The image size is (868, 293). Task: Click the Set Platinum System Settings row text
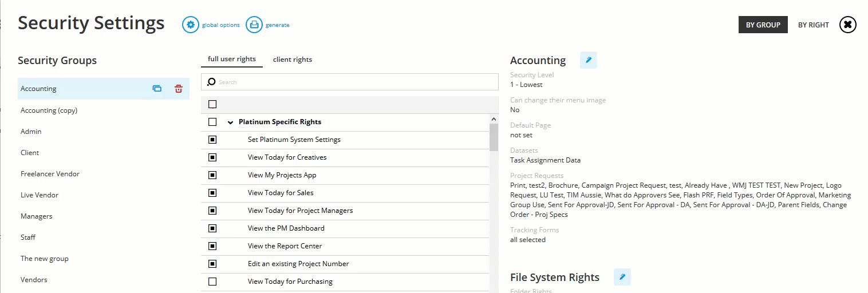coord(294,140)
